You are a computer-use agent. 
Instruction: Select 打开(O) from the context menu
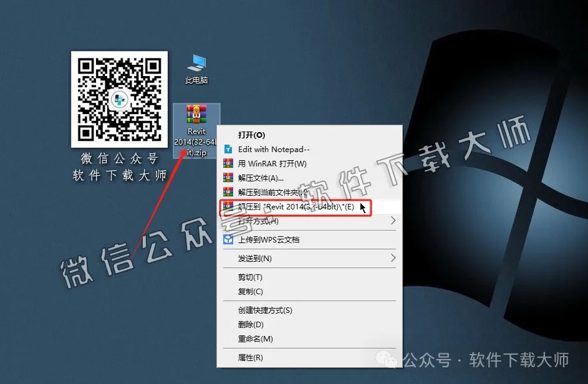point(253,135)
